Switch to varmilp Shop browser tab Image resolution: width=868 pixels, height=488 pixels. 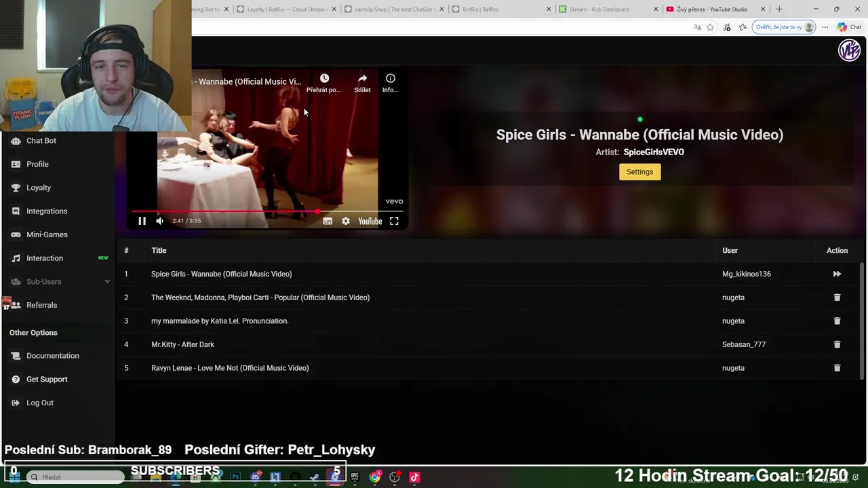point(395,9)
